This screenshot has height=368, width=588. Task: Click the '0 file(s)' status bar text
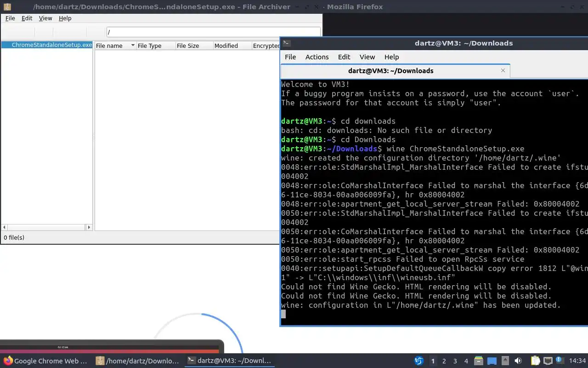coord(14,237)
